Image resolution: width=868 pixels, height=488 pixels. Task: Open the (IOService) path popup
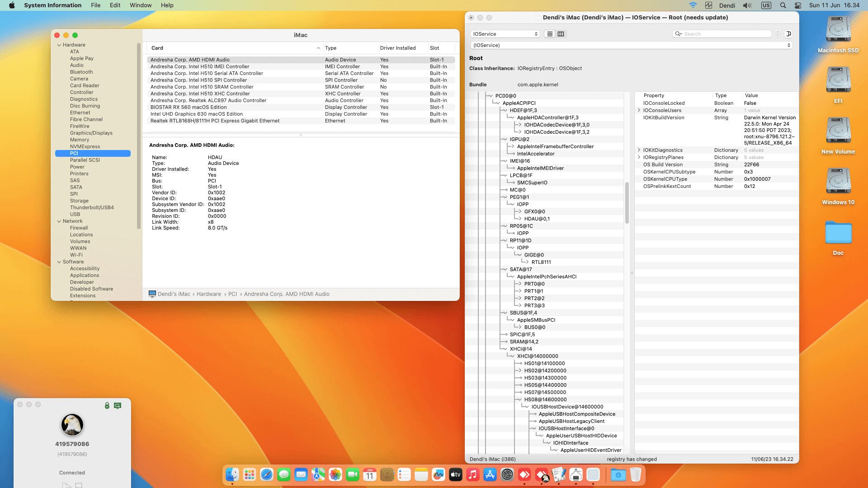point(631,45)
